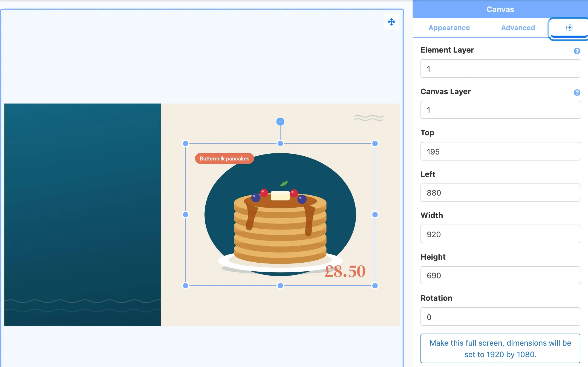Image resolution: width=588 pixels, height=367 pixels.
Task: Click the bottom-left resize handle
Action: point(185,286)
